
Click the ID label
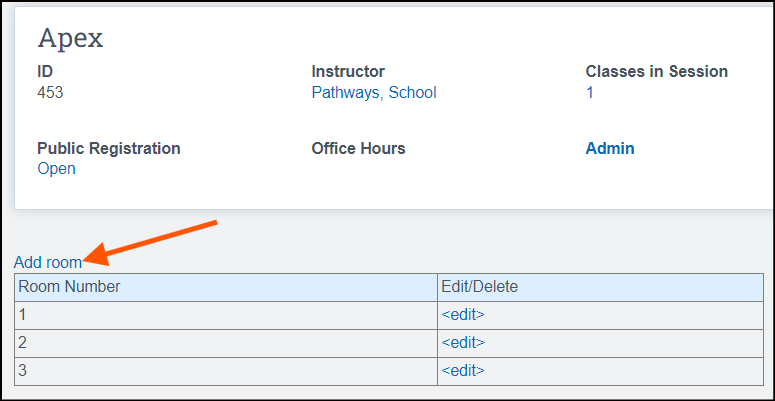[45, 71]
